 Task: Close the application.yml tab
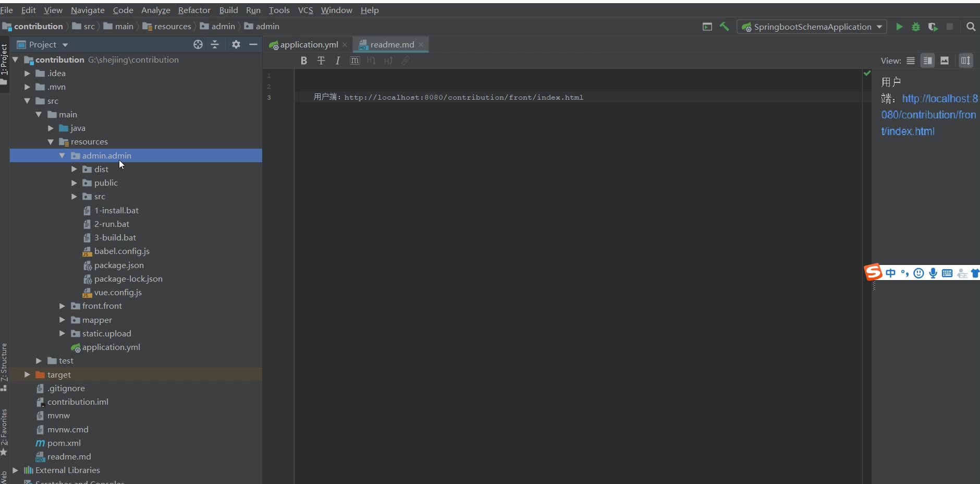click(x=345, y=45)
